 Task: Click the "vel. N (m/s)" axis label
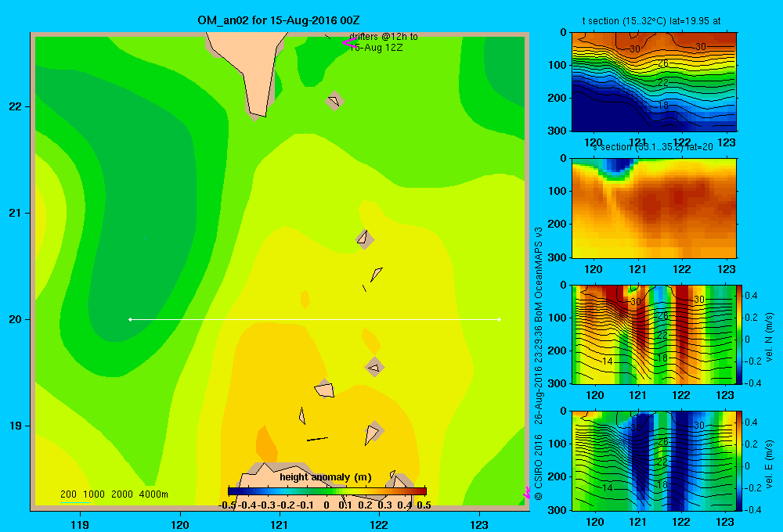tap(769, 337)
